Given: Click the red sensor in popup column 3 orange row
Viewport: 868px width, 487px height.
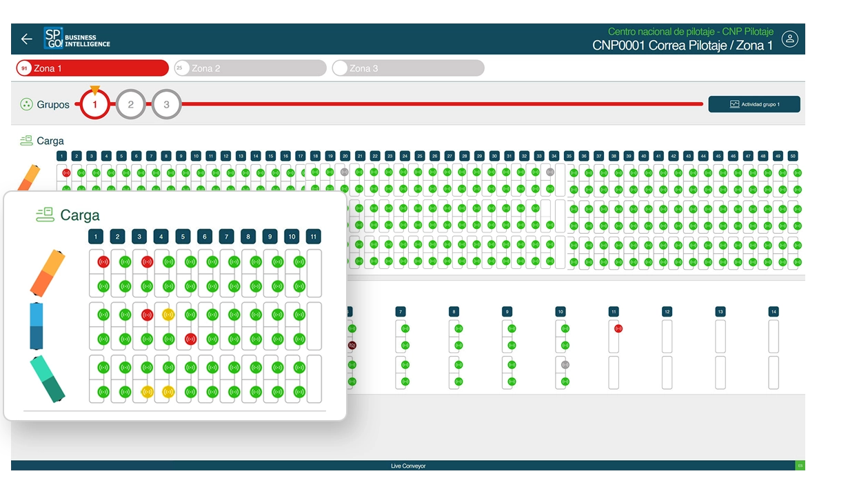Looking at the screenshot, I should (147, 262).
